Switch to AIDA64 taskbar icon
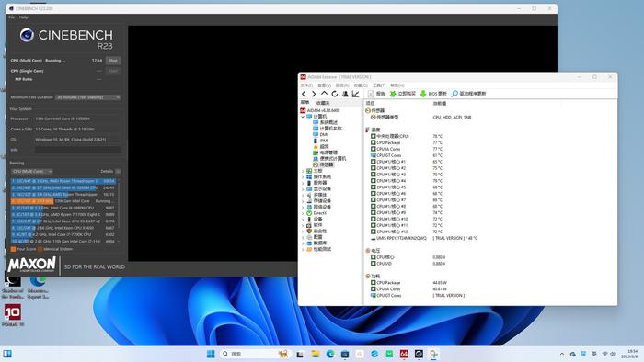 pyautogui.click(x=404, y=354)
